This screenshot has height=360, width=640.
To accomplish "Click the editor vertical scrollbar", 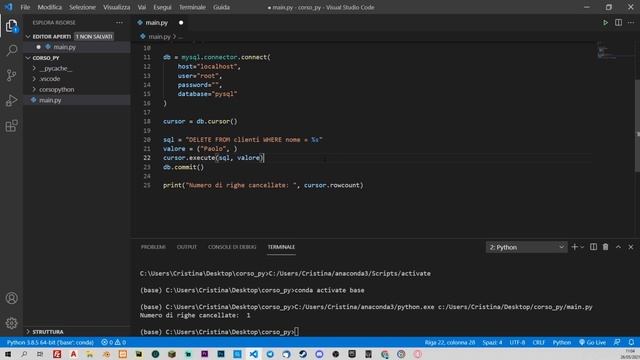I will pos(637,125).
